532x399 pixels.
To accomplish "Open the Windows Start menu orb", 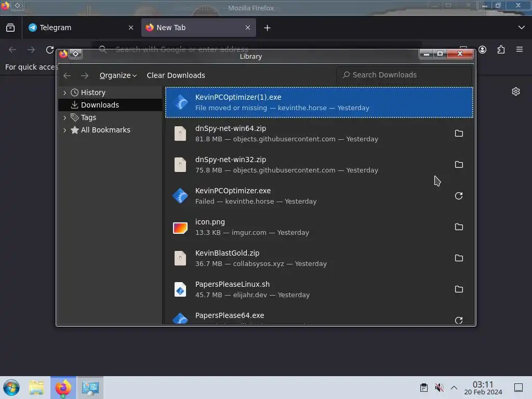I will click(11, 388).
